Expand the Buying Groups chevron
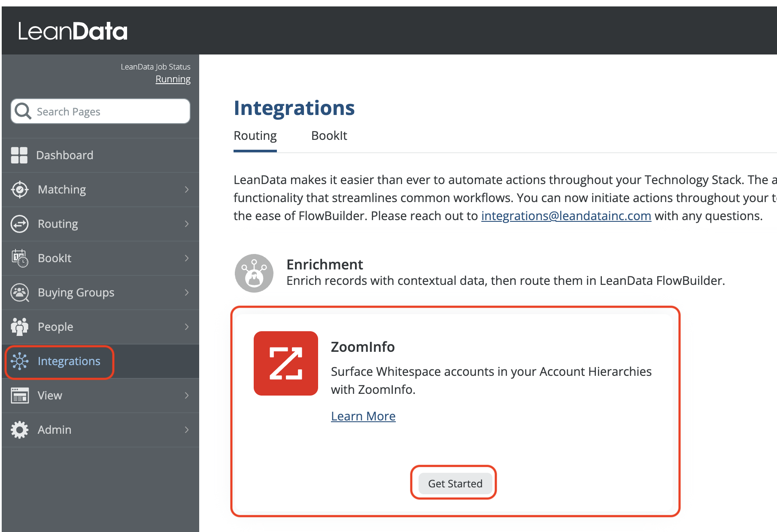 tap(187, 293)
